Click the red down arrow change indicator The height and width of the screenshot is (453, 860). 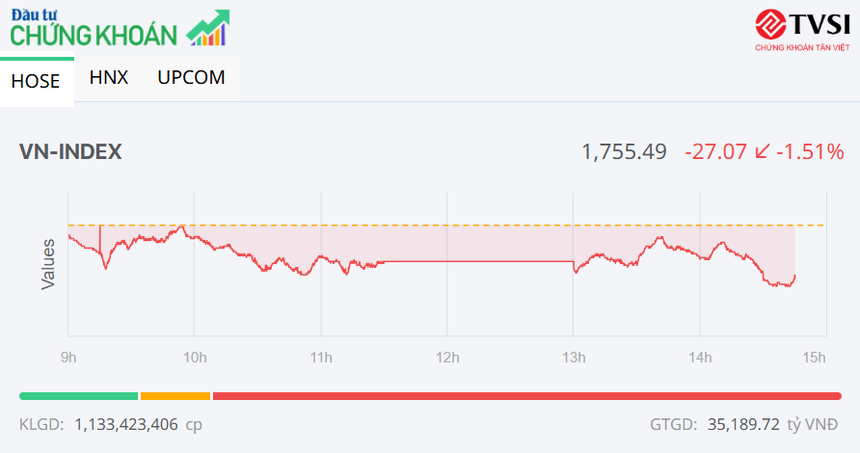pos(763,152)
